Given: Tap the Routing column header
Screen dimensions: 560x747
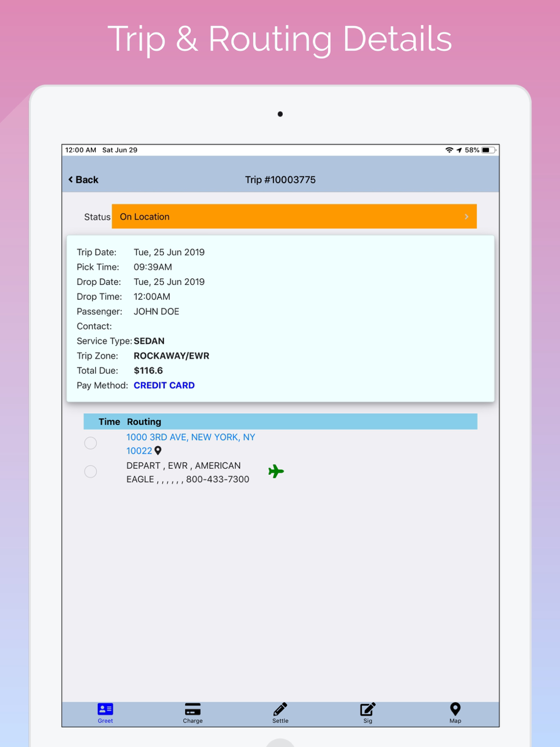Looking at the screenshot, I should [x=144, y=422].
